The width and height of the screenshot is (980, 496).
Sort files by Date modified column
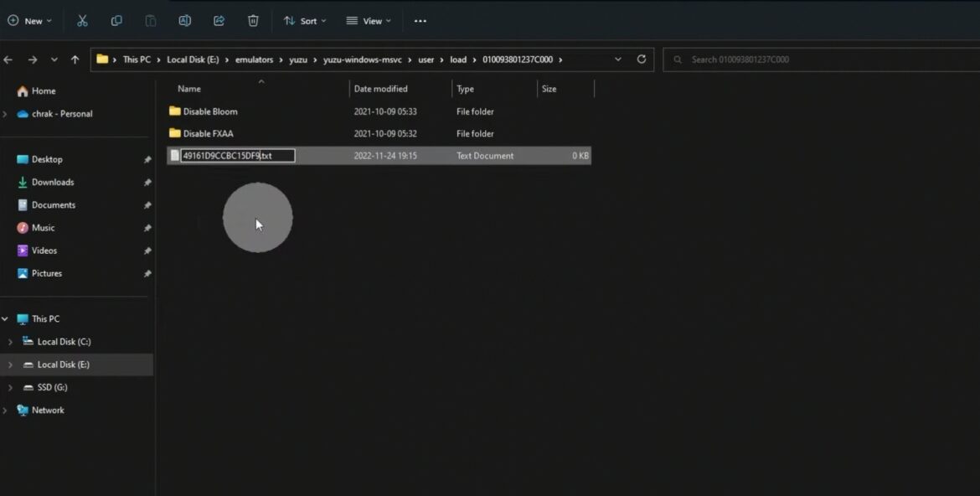(381, 89)
